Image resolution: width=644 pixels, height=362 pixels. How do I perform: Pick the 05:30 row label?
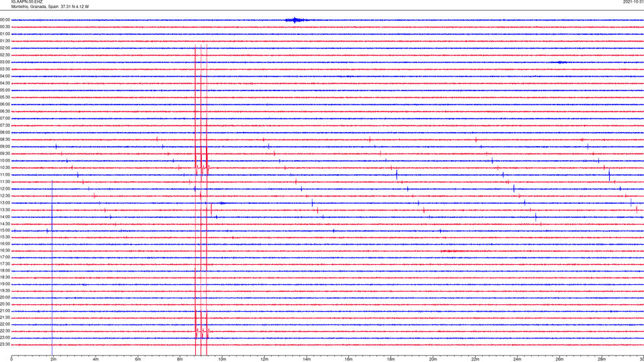click(5, 97)
